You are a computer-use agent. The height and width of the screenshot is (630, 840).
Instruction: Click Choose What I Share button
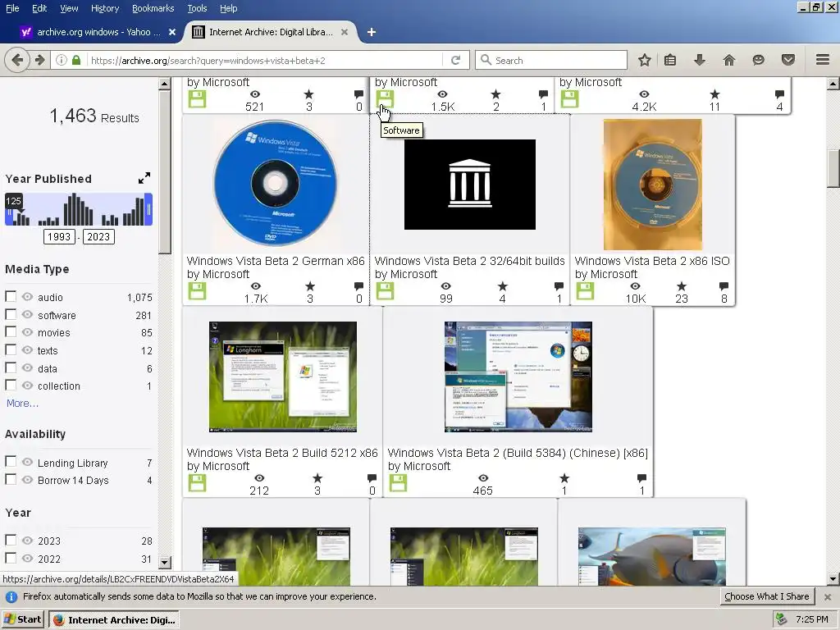[767, 596]
